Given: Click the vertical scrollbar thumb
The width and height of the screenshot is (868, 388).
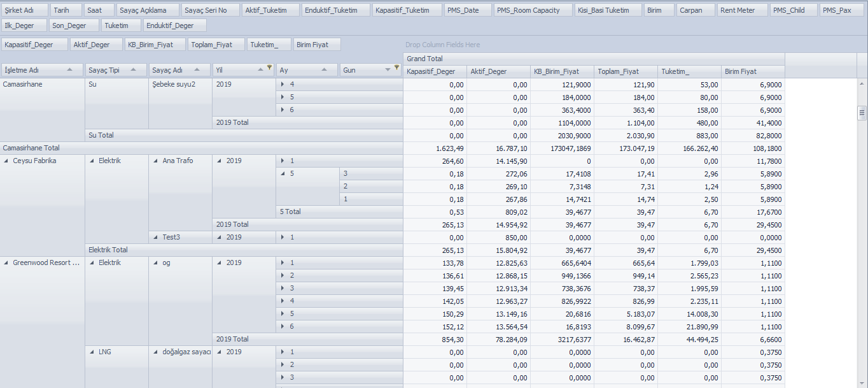Looking at the screenshot, I should click(862, 113).
